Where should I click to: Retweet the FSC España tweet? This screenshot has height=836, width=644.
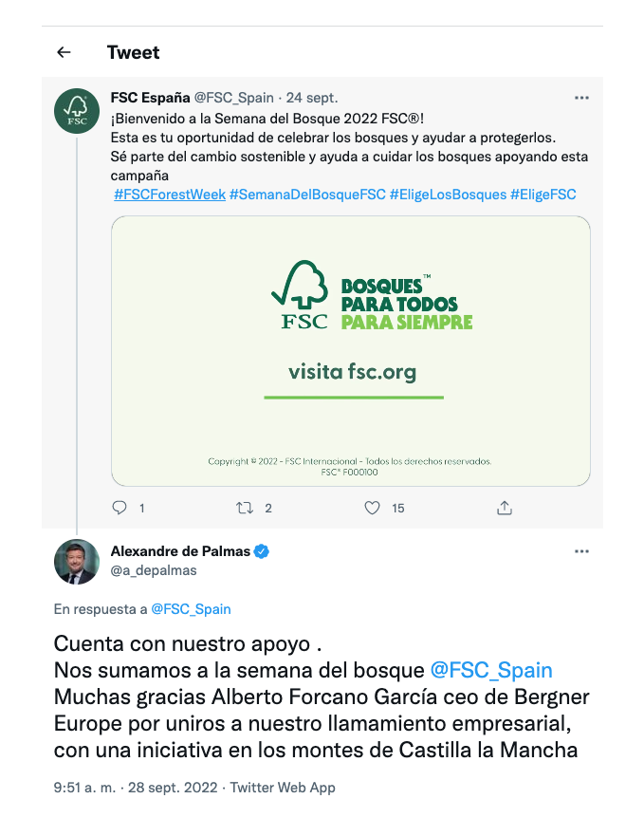[245, 508]
